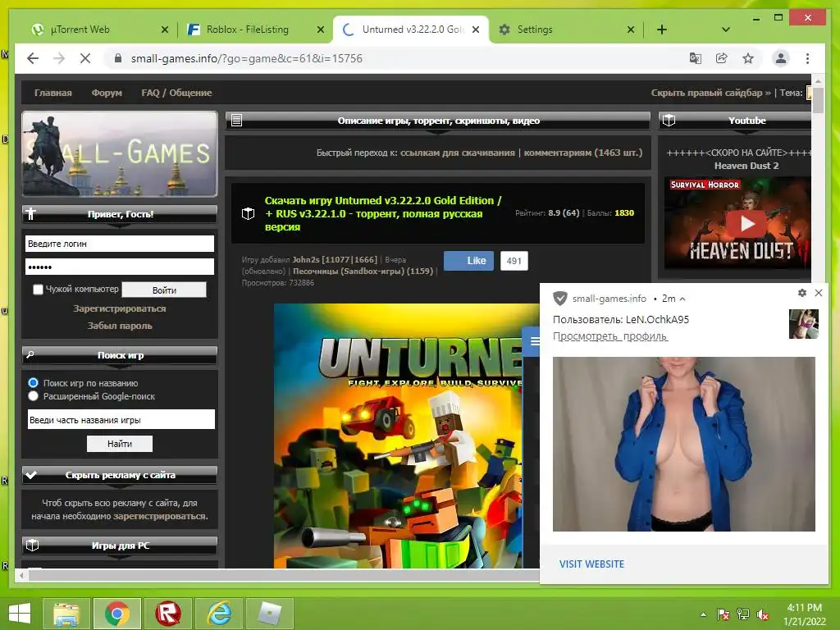Dismiss the small-games.info notification
Image resolution: width=840 pixels, height=630 pixels.
[x=819, y=293]
